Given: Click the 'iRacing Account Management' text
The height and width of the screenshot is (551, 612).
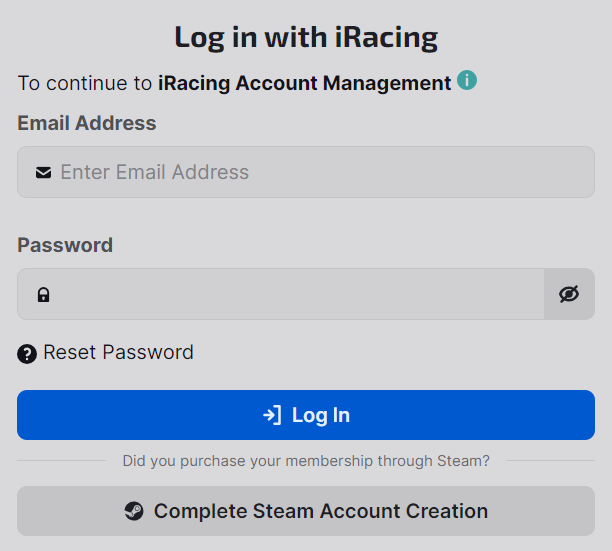Looking at the screenshot, I should click(x=304, y=83).
